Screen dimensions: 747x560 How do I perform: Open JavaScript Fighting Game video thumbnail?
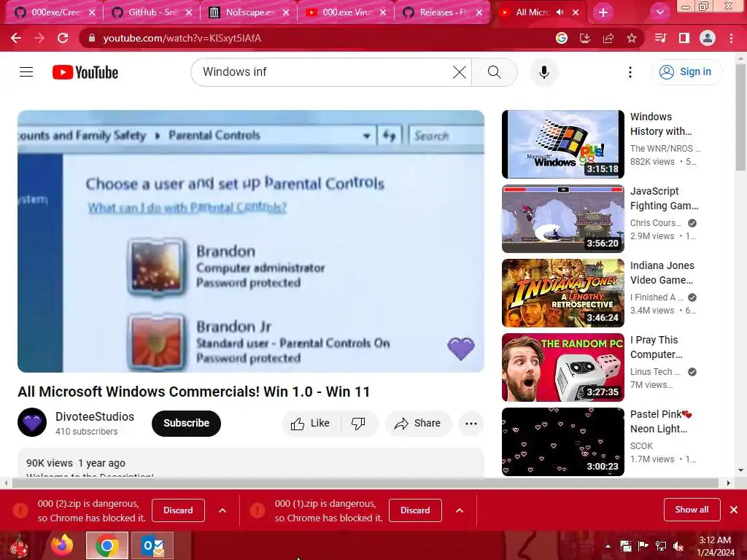click(563, 219)
